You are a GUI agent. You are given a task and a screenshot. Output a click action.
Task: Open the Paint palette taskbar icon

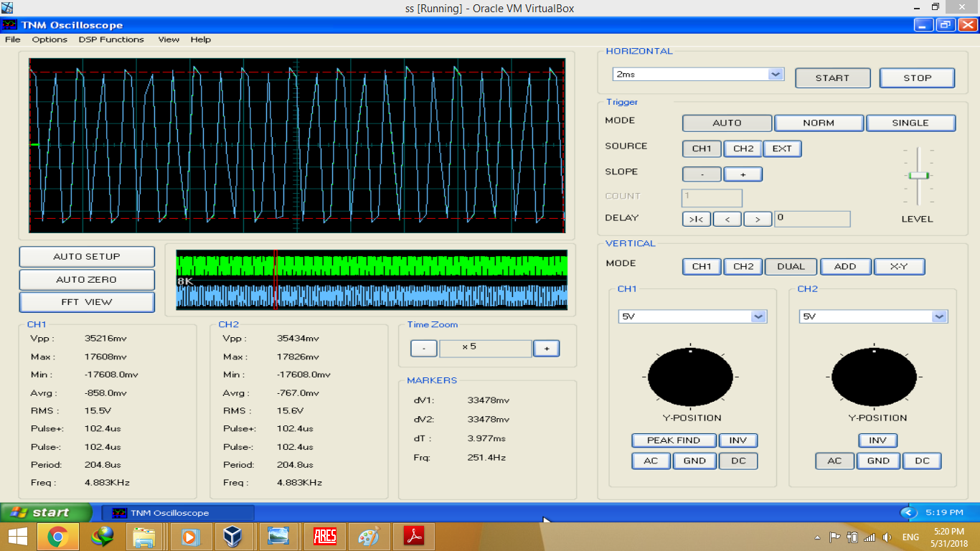point(369,537)
